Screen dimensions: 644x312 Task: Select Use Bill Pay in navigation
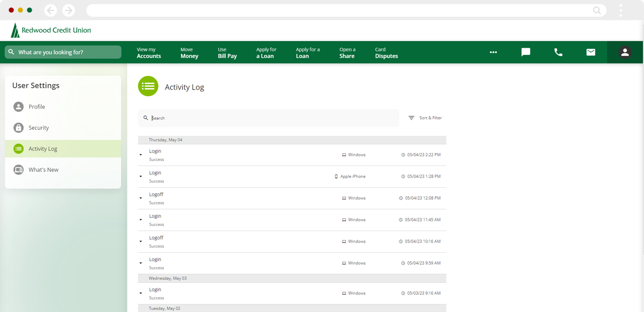[x=227, y=53]
